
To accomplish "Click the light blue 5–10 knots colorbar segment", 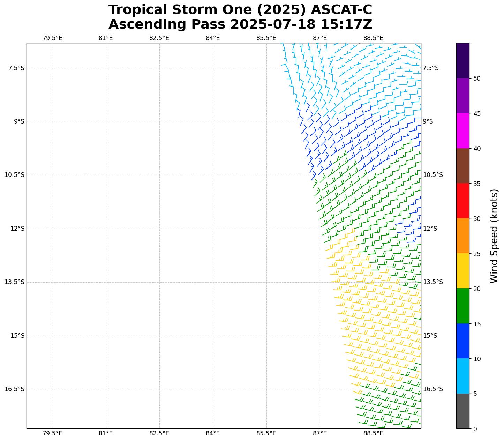I will point(463,376).
